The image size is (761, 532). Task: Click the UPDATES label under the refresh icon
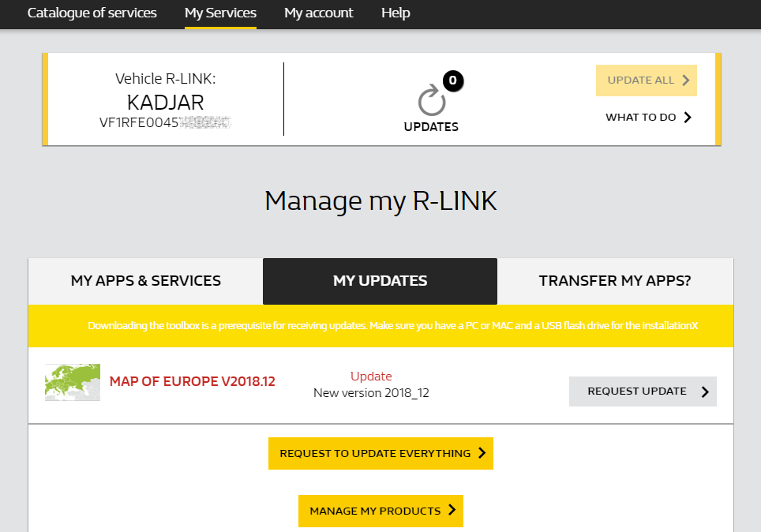[x=431, y=127]
